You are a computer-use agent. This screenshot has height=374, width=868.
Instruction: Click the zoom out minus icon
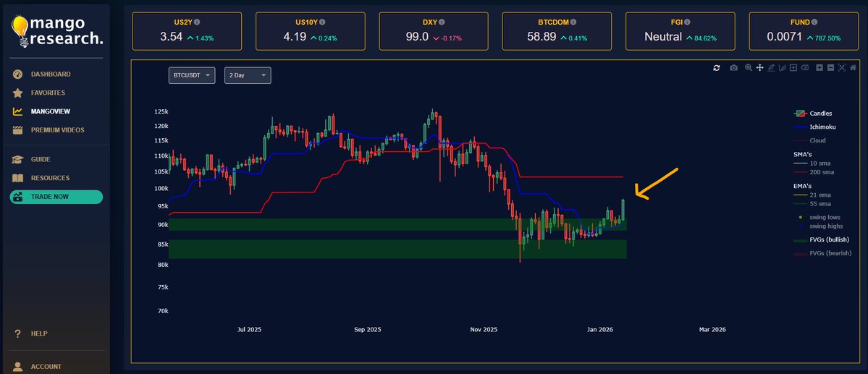[831, 67]
